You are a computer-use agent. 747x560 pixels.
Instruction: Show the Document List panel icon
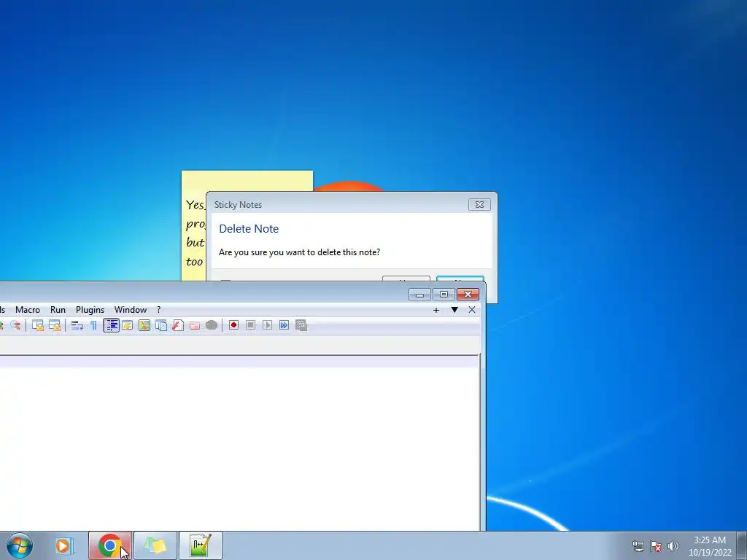coord(161,325)
